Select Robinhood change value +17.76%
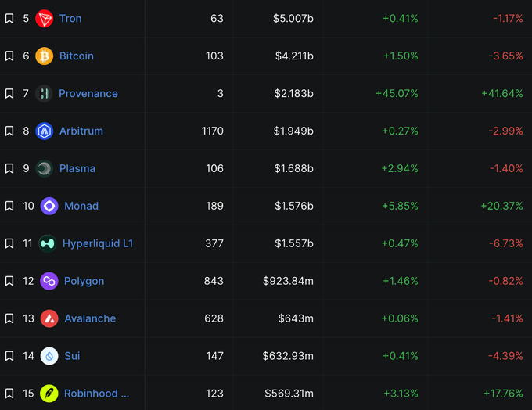 click(503, 394)
